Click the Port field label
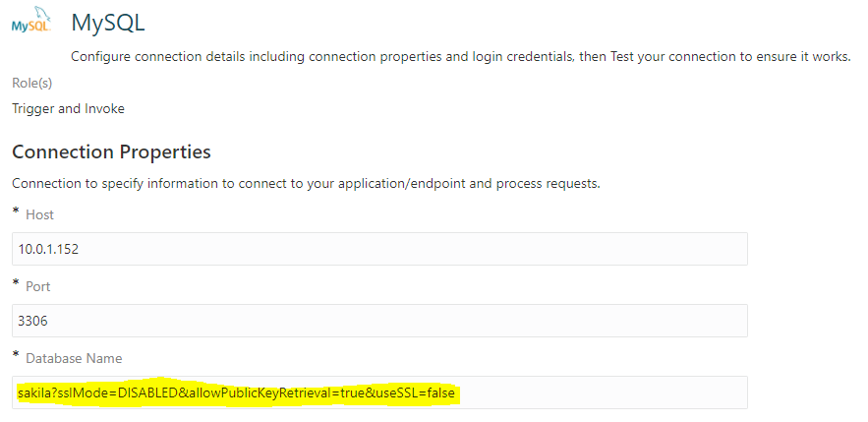This screenshot has height=422, width=868. (x=38, y=287)
